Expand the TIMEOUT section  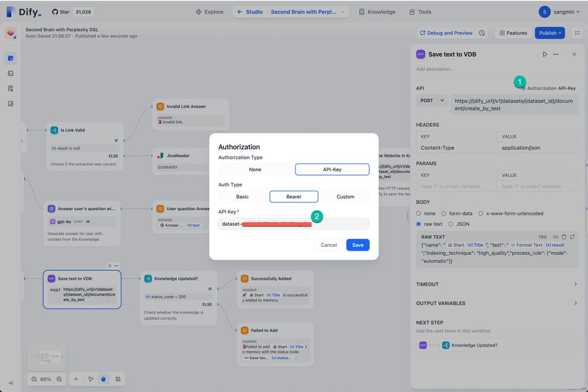pos(497,284)
